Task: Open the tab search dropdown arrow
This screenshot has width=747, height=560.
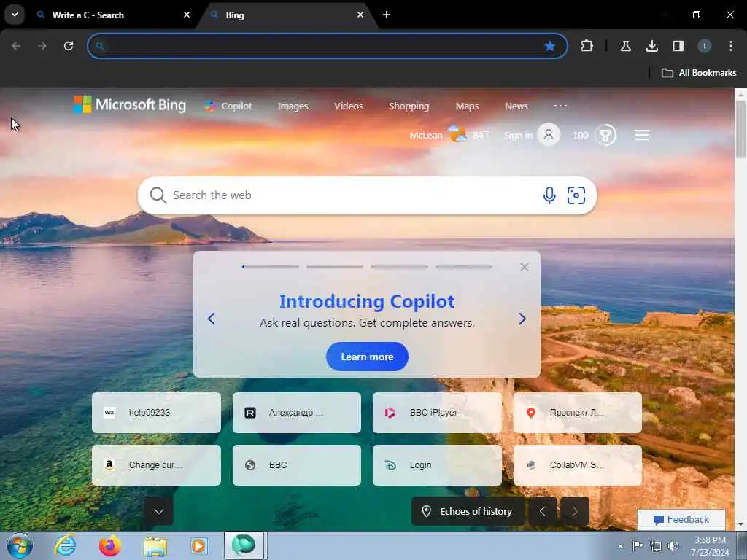Action: point(15,15)
